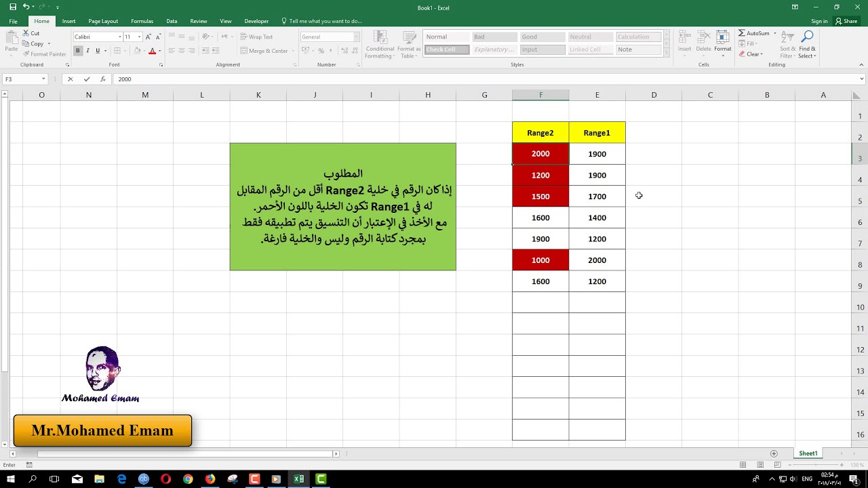Image resolution: width=868 pixels, height=488 pixels.
Task: Confirm entry with the formula bar checkmark
Action: pyautogui.click(x=87, y=79)
